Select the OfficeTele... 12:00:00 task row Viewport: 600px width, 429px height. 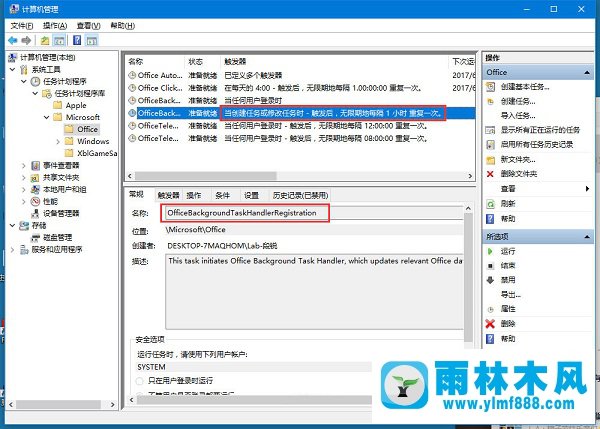tap(301, 126)
